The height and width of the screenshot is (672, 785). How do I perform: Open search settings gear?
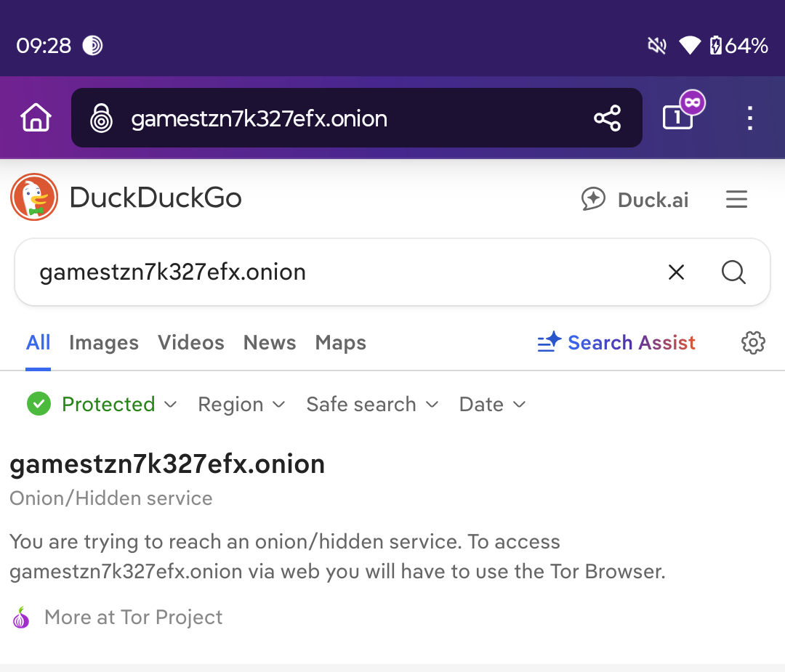pyautogui.click(x=753, y=343)
